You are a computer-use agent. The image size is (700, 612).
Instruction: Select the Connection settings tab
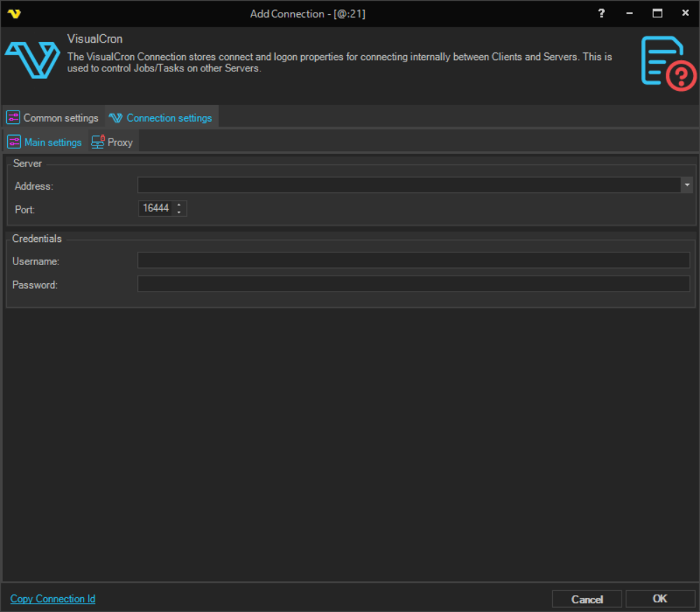(x=161, y=118)
